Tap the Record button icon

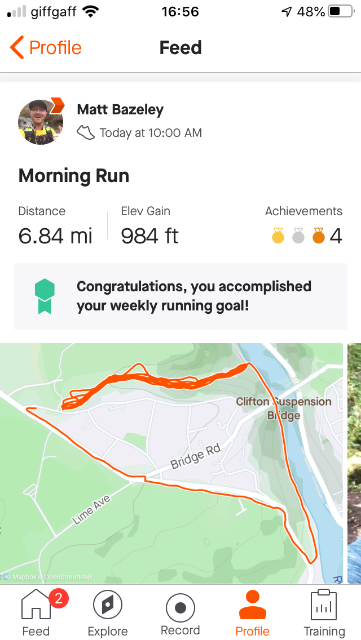[x=180, y=605]
